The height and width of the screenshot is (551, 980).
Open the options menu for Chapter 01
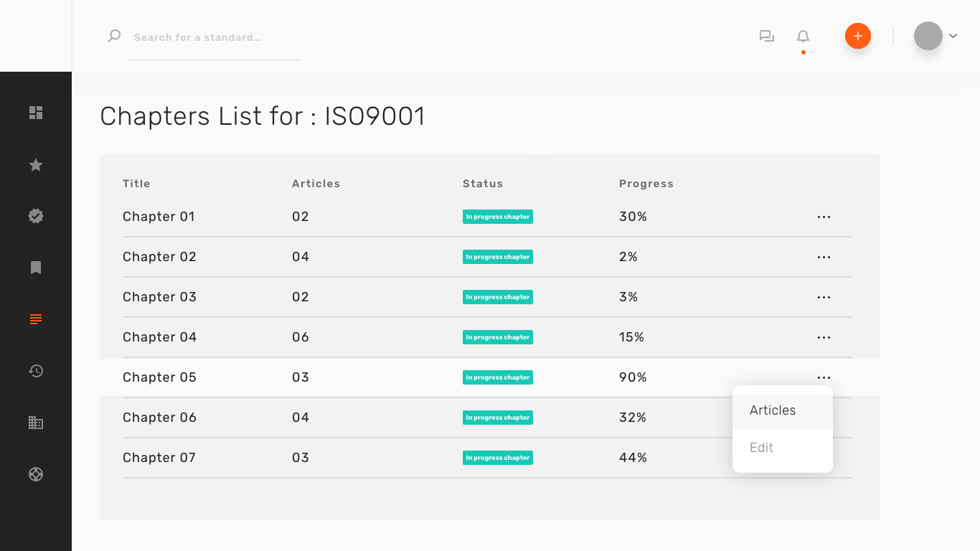tap(824, 217)
